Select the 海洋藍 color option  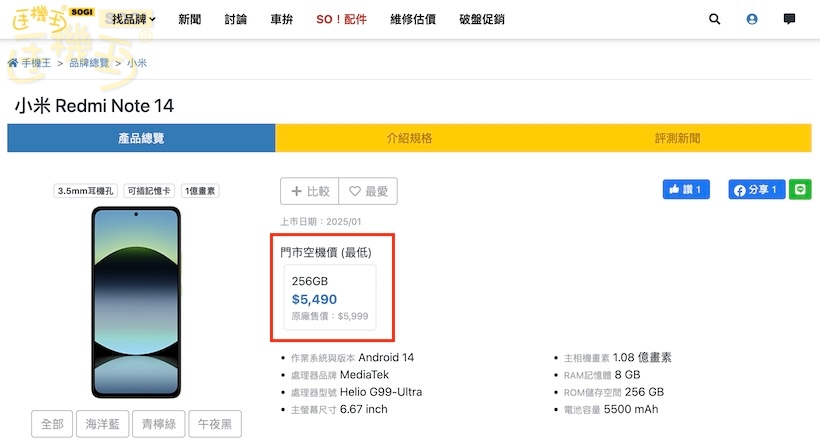103,424
